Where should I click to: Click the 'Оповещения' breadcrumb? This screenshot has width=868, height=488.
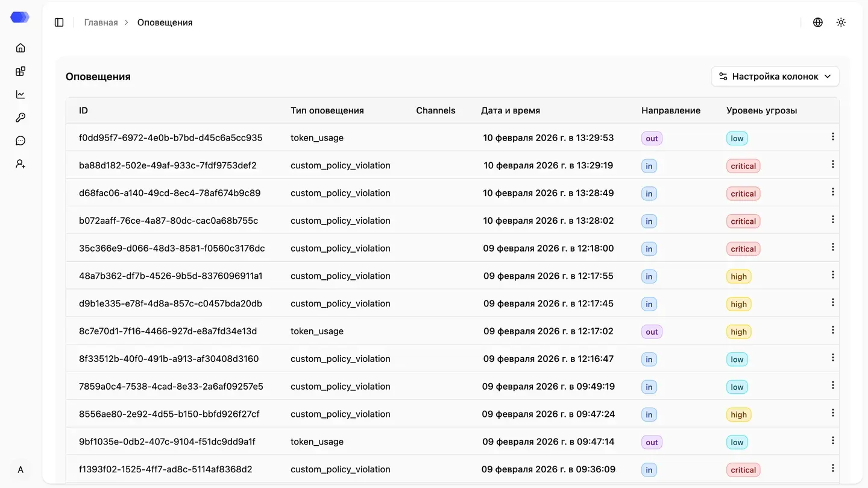[165, 22]
